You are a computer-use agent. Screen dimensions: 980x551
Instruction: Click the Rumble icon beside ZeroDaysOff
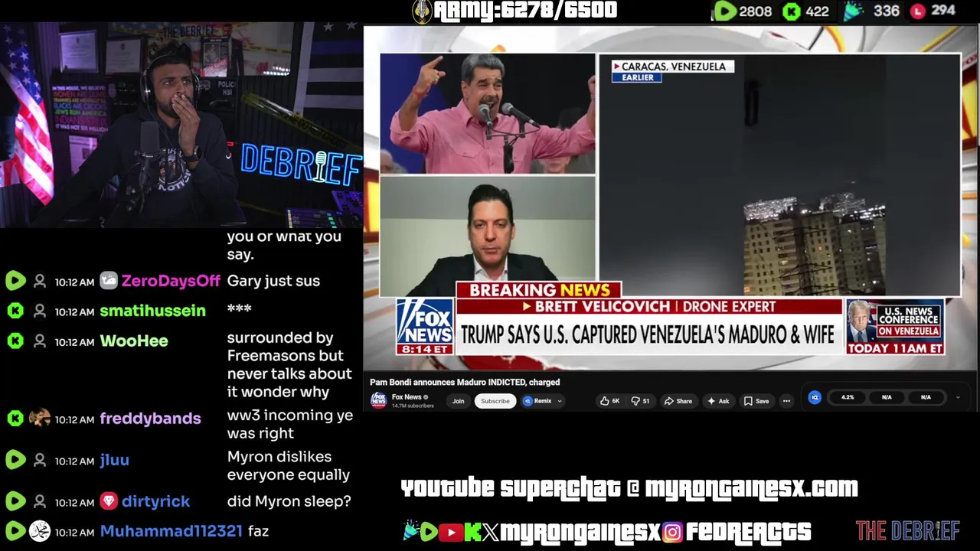coord(15,281)
